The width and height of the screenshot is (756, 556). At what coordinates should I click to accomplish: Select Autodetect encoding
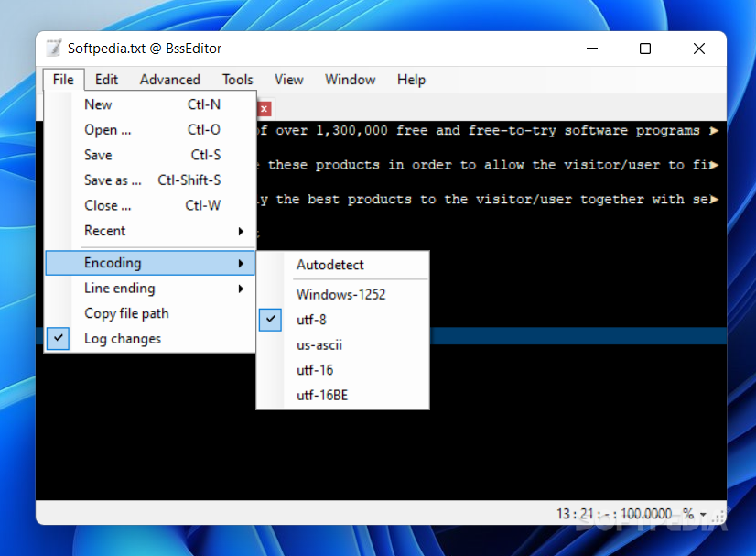click(x=343, y=265)
